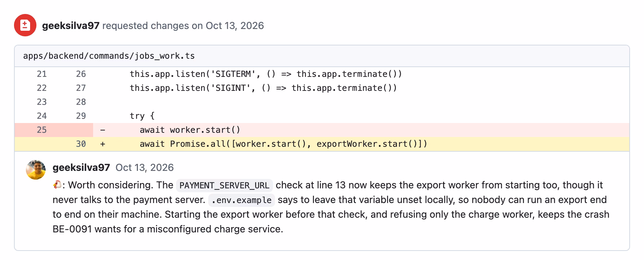This screenshot has height=260, width=644.
Task: Click the red requested-changes review icon
Action: tap(25, 25)
